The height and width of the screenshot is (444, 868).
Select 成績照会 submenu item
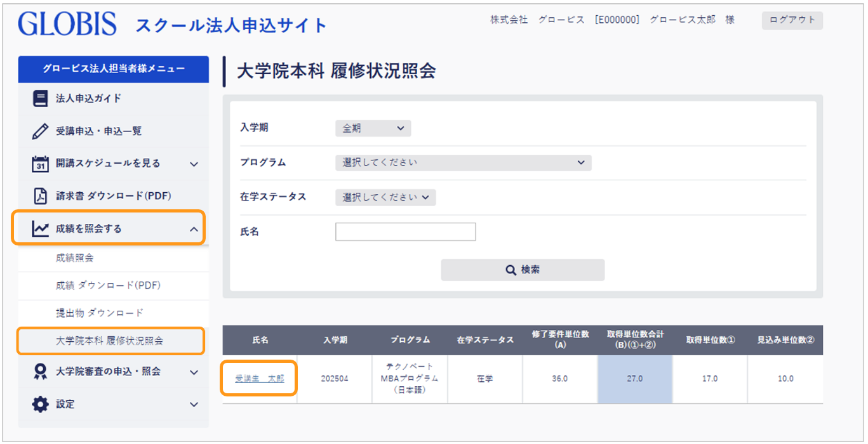(114, 258)
